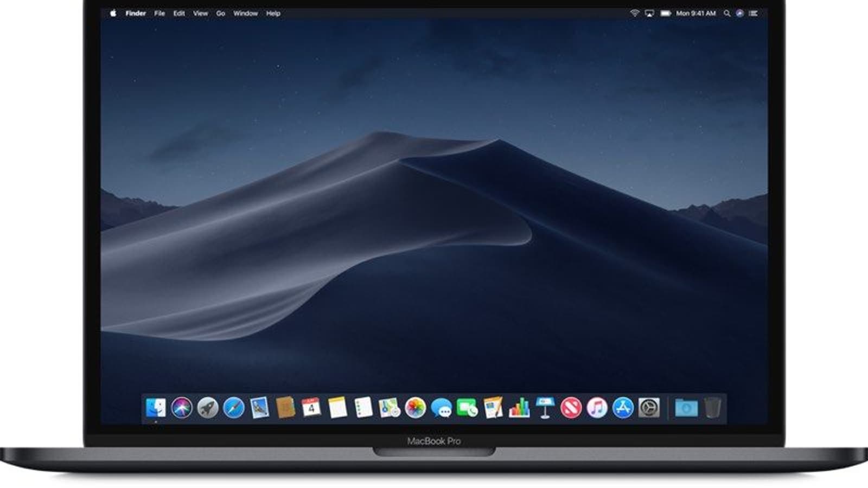The width and height of the screenshot is (868, 488).
Task: Open the Help menu
Action: coord(273,13)
